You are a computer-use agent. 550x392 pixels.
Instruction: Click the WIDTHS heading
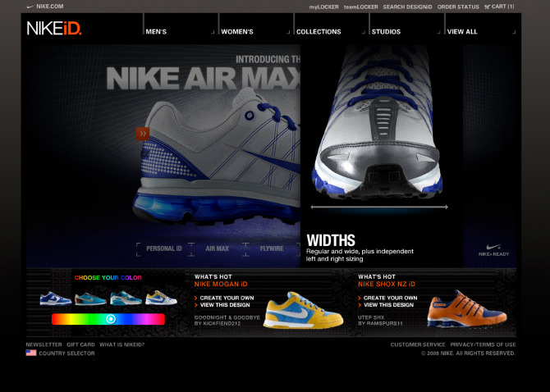(331, 240)
